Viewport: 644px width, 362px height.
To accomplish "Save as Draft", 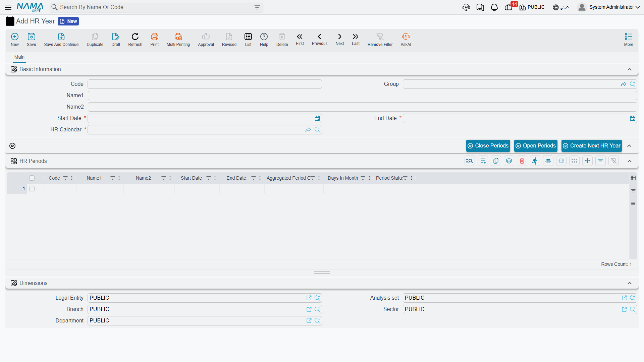I will 116,40.
